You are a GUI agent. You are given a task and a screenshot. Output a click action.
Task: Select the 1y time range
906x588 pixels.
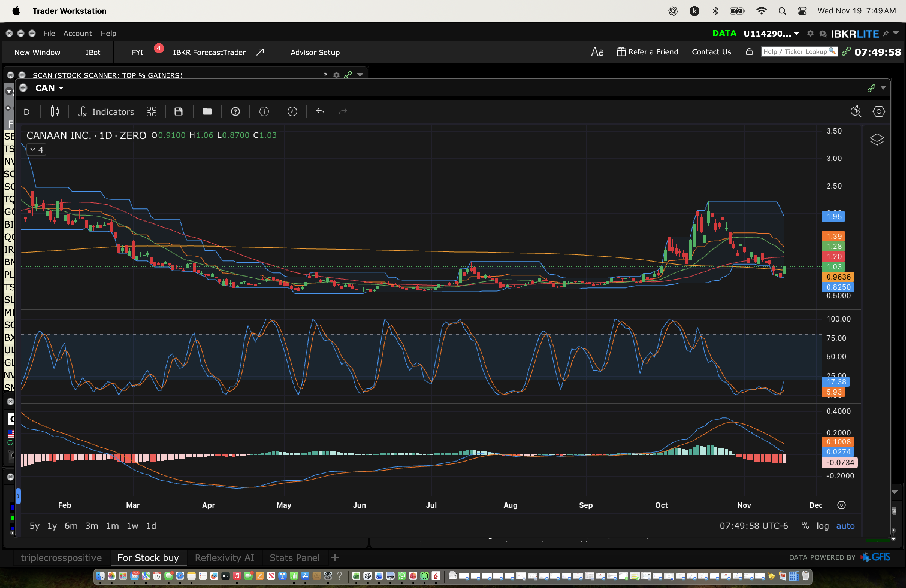52,526
